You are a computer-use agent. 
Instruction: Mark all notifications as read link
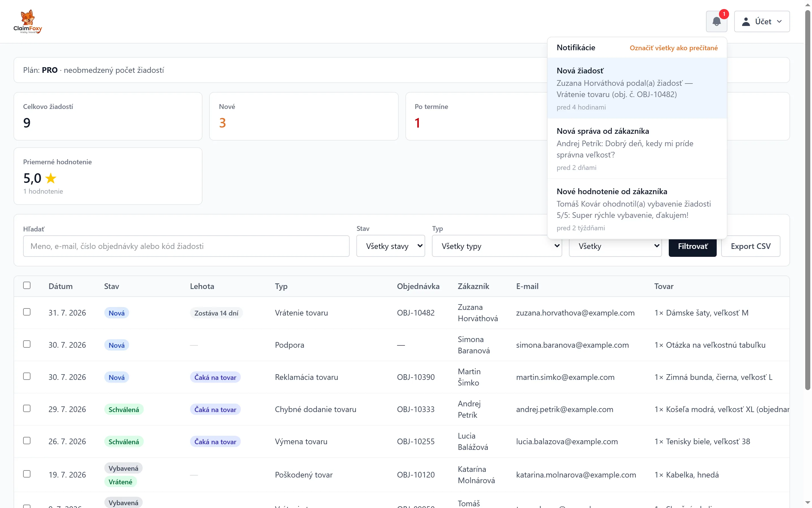click(x=673, y=48)
